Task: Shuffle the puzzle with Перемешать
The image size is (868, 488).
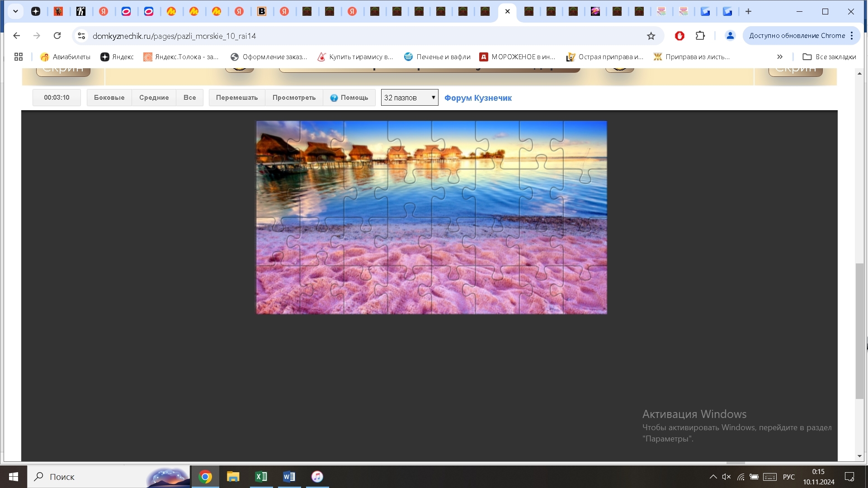Action: tap(237, 98)
